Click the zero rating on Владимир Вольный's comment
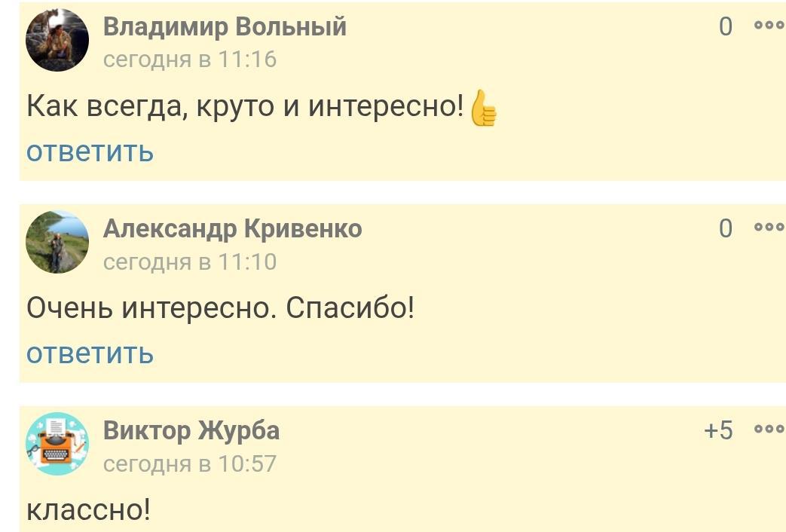The height and width of the screenshot is (532, 786). [725, 27]
